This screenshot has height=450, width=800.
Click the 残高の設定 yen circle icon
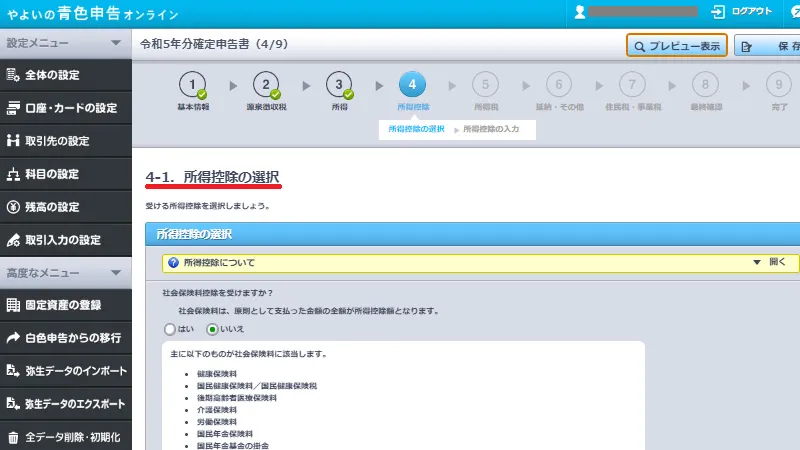pos(13,207)
